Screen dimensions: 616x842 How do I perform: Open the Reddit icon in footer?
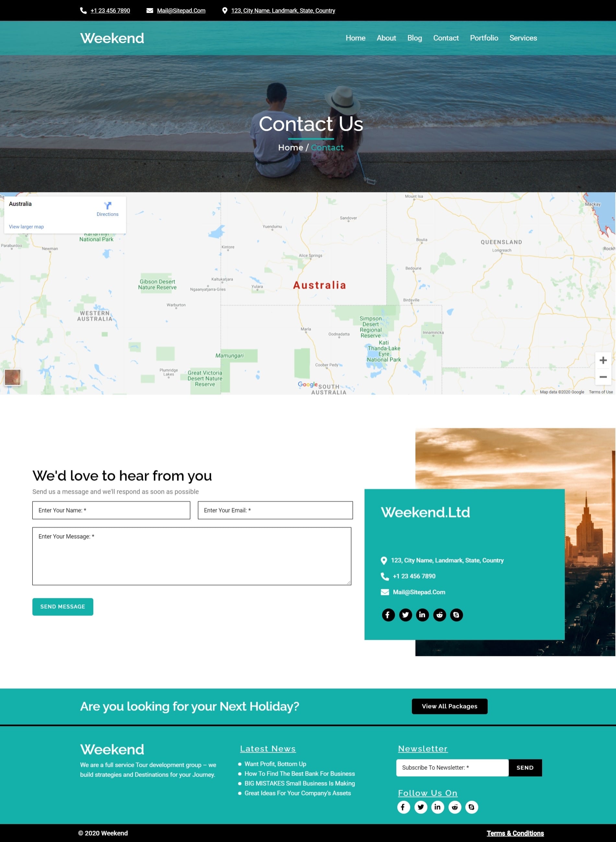[455, 807]
